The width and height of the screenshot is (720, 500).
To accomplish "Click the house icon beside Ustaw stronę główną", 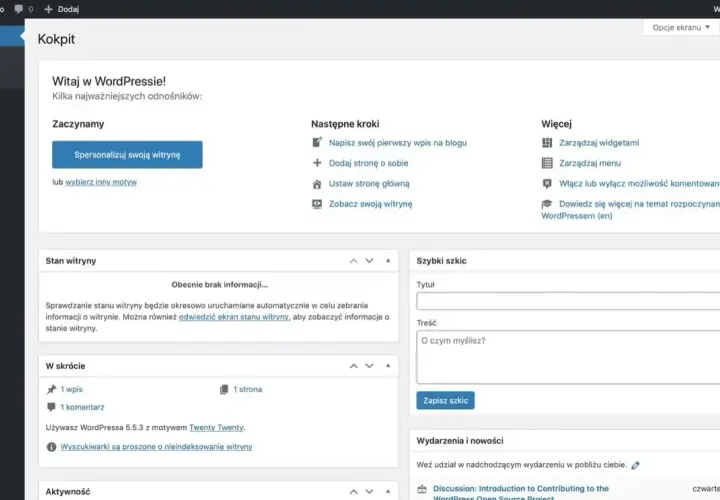I will [317, 184].
